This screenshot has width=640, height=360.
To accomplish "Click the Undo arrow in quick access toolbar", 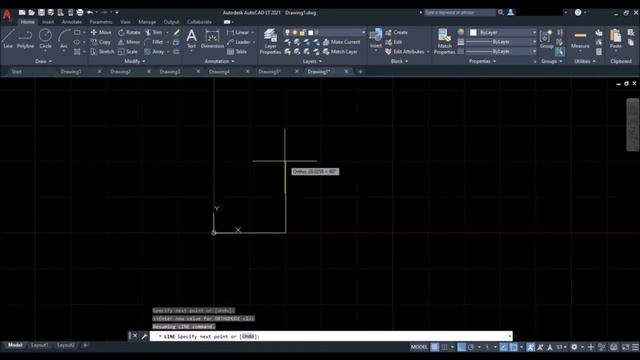I will pyautogui.click(x=90, y=13).
